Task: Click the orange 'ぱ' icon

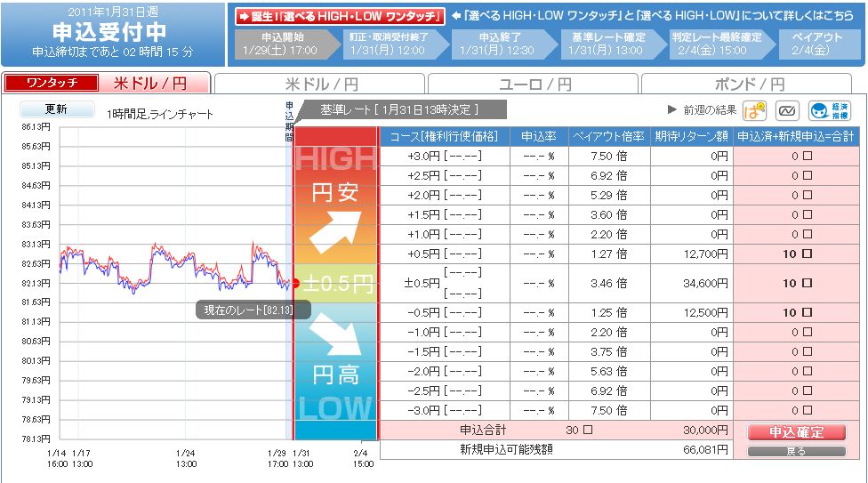Action: [755, 111]
